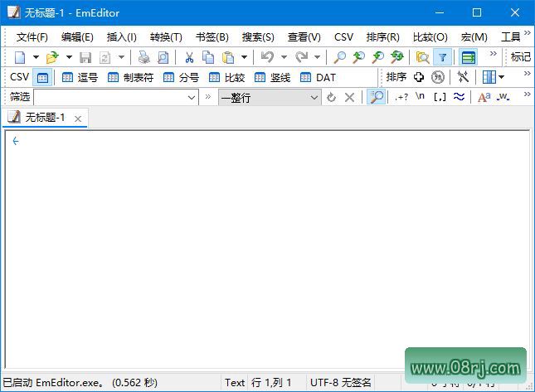Select the 比较 CSV mode

coord(226,78)
